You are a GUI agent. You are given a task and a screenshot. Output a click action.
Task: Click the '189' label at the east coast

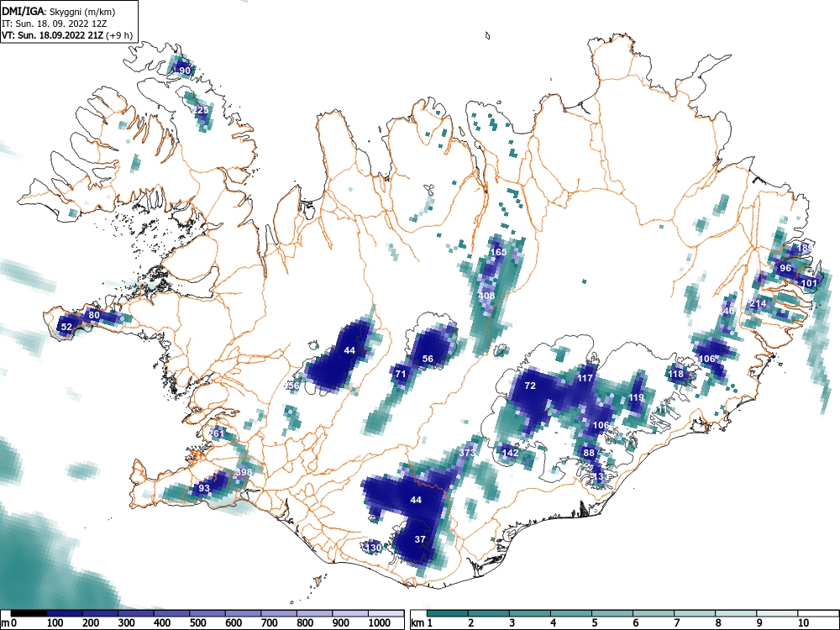806,248
